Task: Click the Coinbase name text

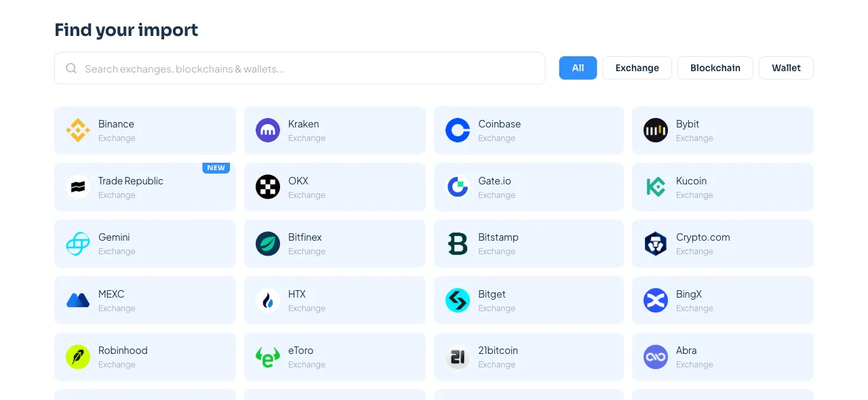Action: tap(499, 124)
